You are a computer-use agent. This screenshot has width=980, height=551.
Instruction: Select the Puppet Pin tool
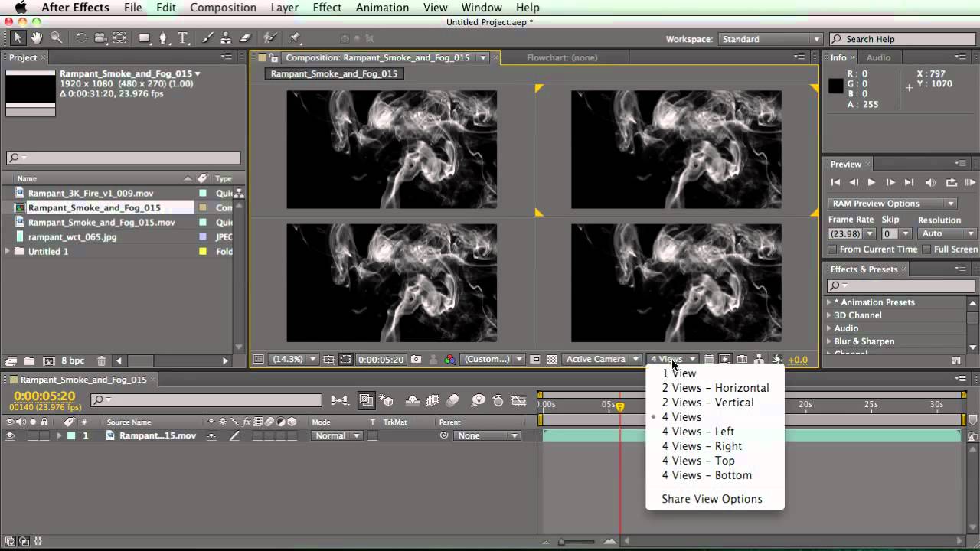(x=295, y=37)
